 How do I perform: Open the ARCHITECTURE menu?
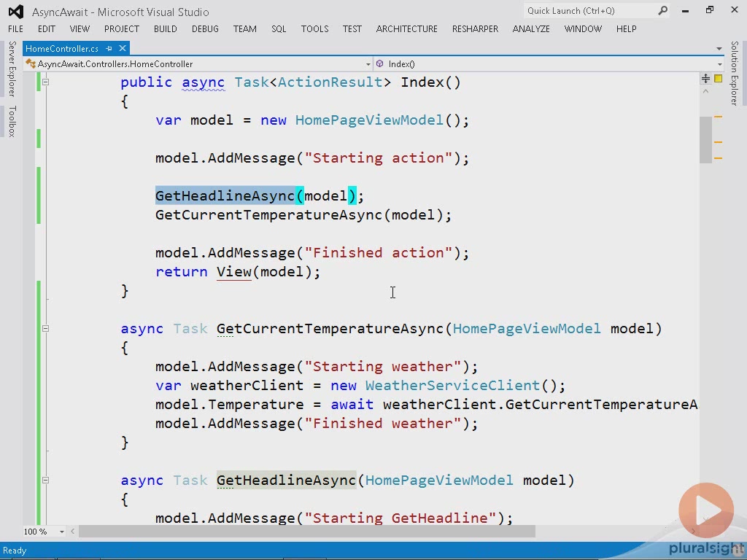click(x=406, y=29)
